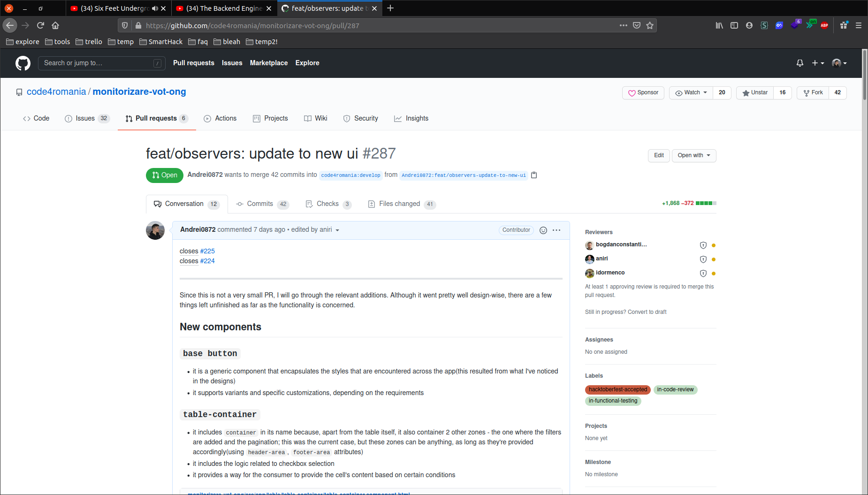Click the GitHub Octocat logo
Viewport: 868px width, 495px height.
tap(23, 63)
